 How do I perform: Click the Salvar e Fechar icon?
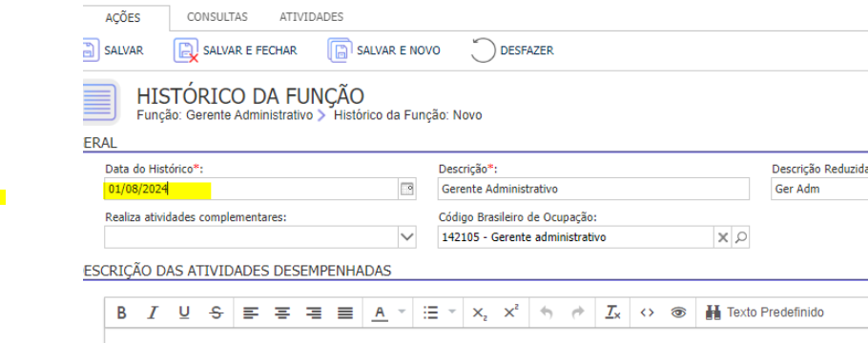186,50
